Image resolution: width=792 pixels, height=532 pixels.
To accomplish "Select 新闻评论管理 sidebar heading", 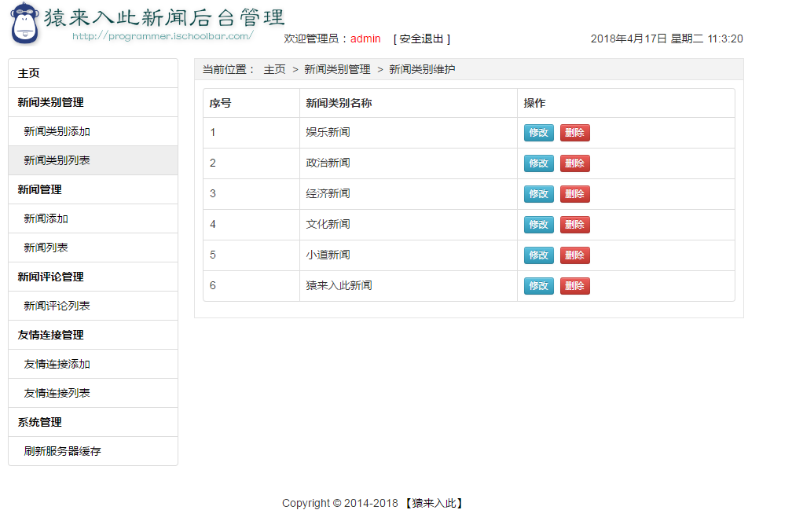I will pyautogui.click(x=93, y=277).
